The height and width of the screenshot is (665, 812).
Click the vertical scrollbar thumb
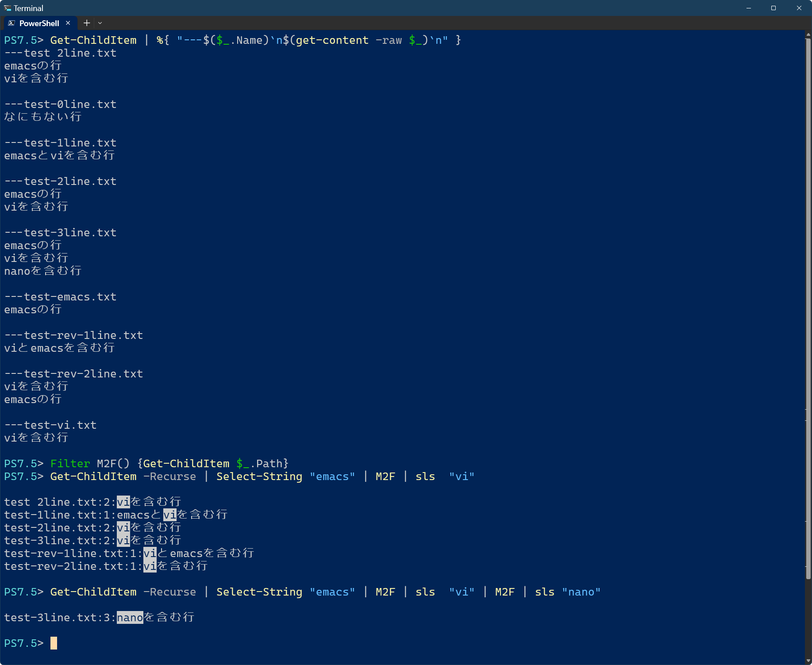tap(808, 309)
